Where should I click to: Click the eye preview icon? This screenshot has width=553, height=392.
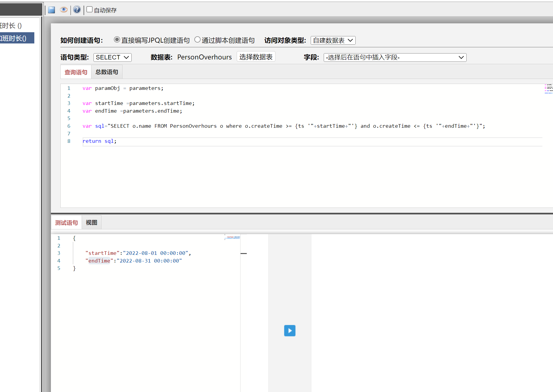click(x=63, y=10)
